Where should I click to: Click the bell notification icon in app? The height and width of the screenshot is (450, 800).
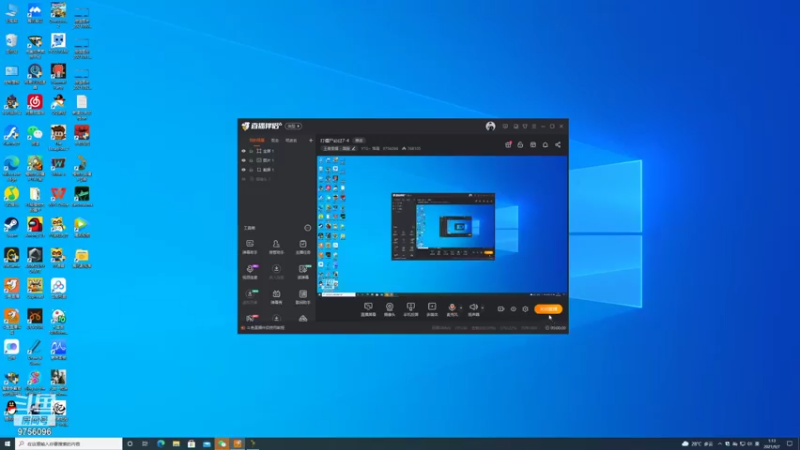coord(545,145)
